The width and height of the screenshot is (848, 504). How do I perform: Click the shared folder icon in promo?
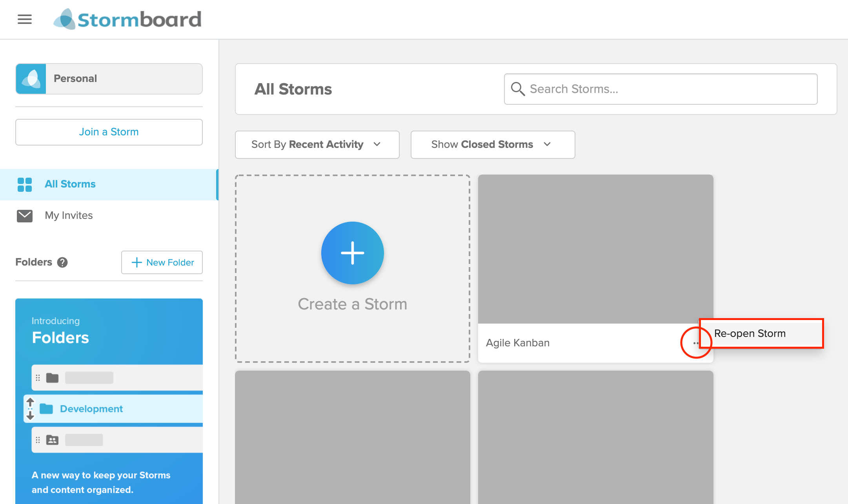click(52, 440)
